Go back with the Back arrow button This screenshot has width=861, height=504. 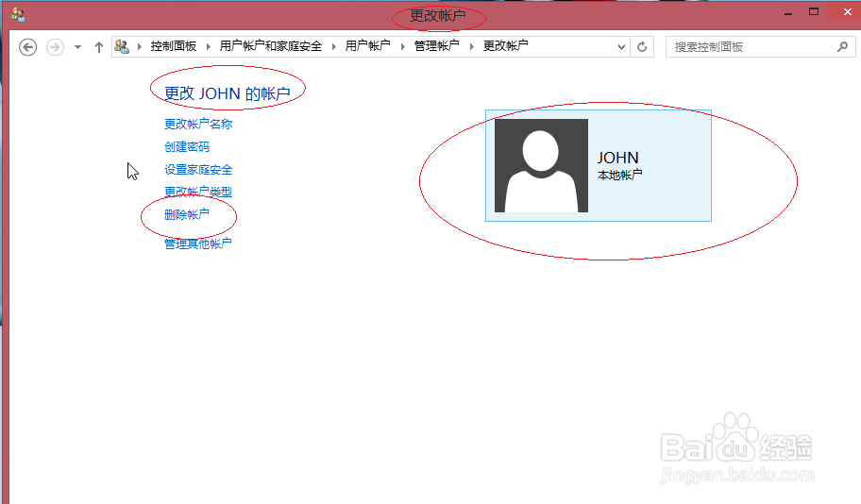coord(28,47)
